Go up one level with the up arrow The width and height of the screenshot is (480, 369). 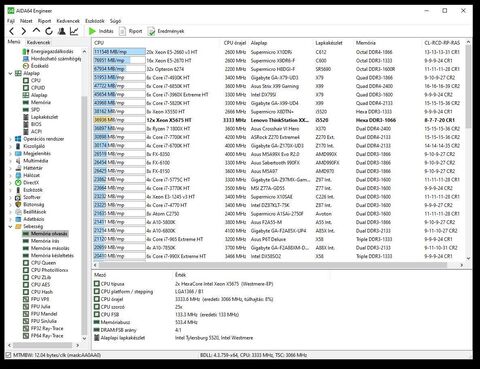(36, 31)
